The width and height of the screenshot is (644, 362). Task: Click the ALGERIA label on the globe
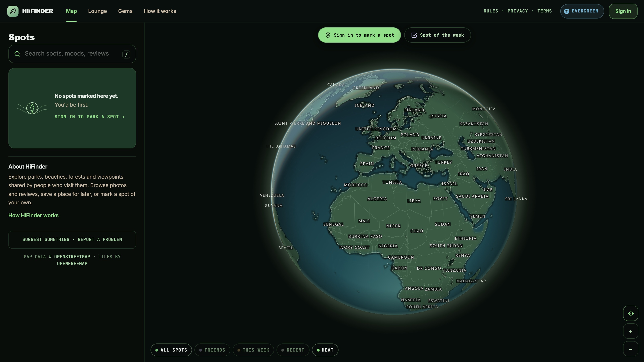point(377,199)
